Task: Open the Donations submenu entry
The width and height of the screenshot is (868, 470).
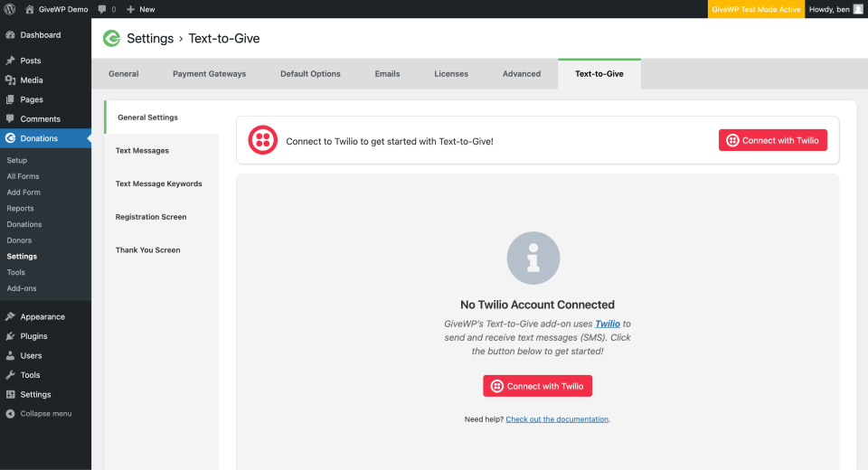Action: (x=24, y=224)
